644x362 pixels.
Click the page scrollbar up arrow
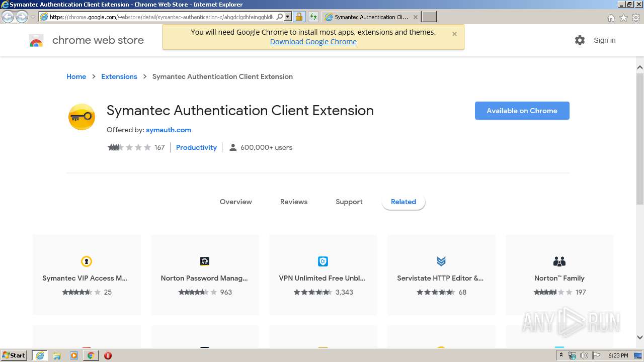[x=640, y=67]
